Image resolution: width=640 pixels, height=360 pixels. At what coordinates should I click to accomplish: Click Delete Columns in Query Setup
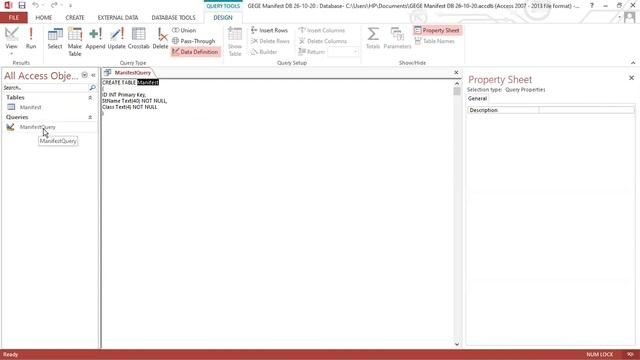click(x=323, y=41)
